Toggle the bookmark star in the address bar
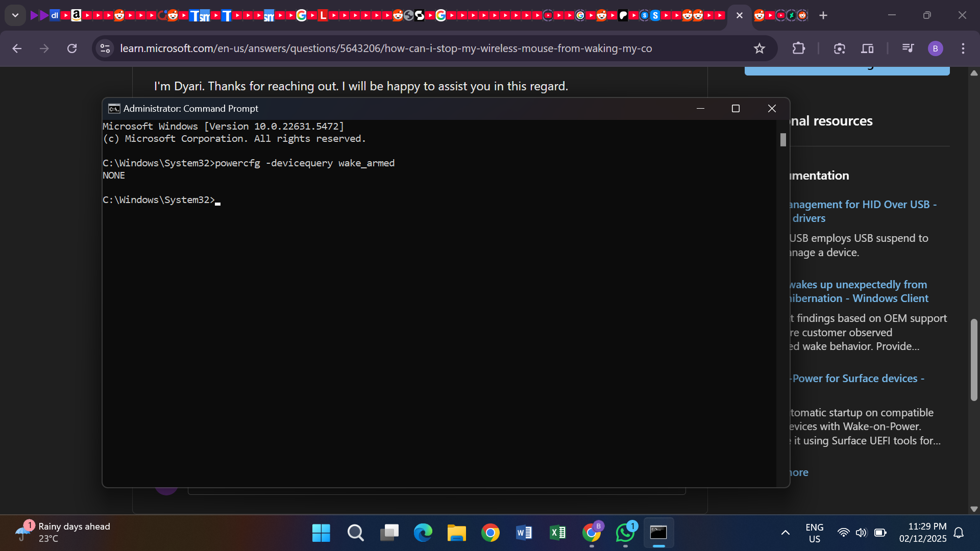This screenshot has width=980, height=551. [759, 48]
